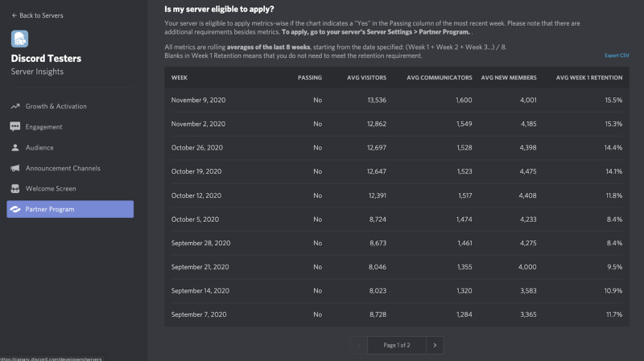
Task: Select the September 28, 2020 week cell
Action: tap(200, 244)
